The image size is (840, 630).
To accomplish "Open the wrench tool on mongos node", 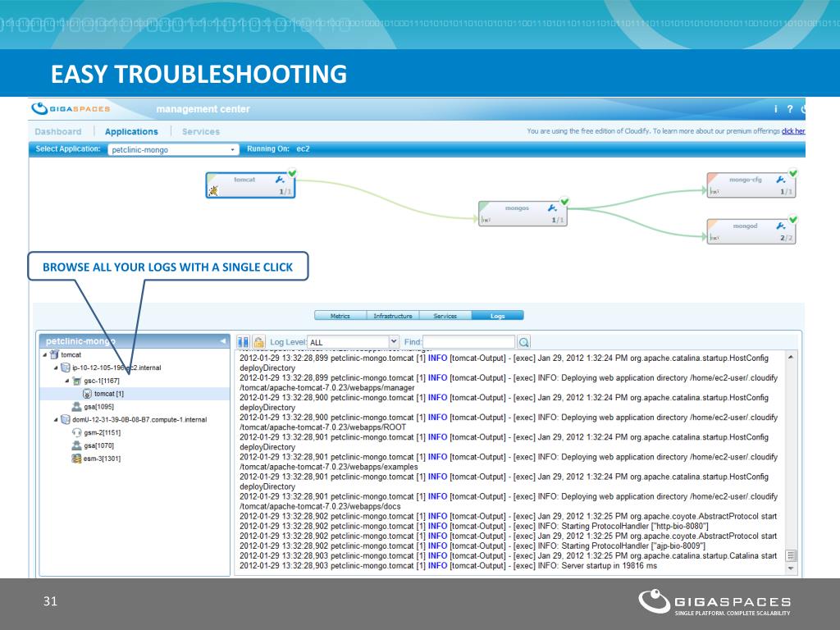I will 552,208.
